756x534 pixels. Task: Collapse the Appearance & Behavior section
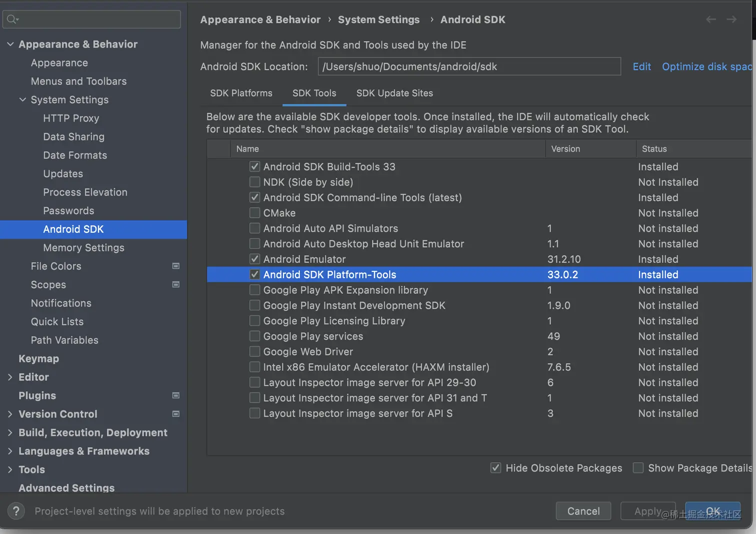(x=10, y=44)
